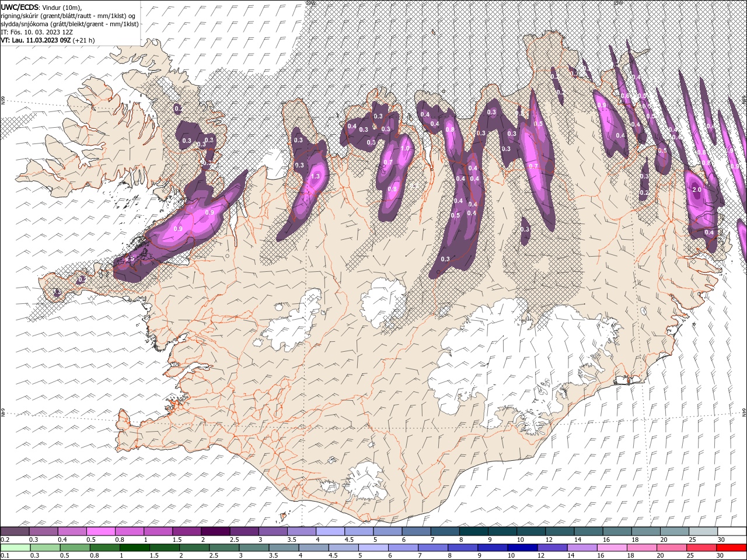Click the 1.0 snowfall value label
This screenshot has height=560, width=747.
[405, 149]
